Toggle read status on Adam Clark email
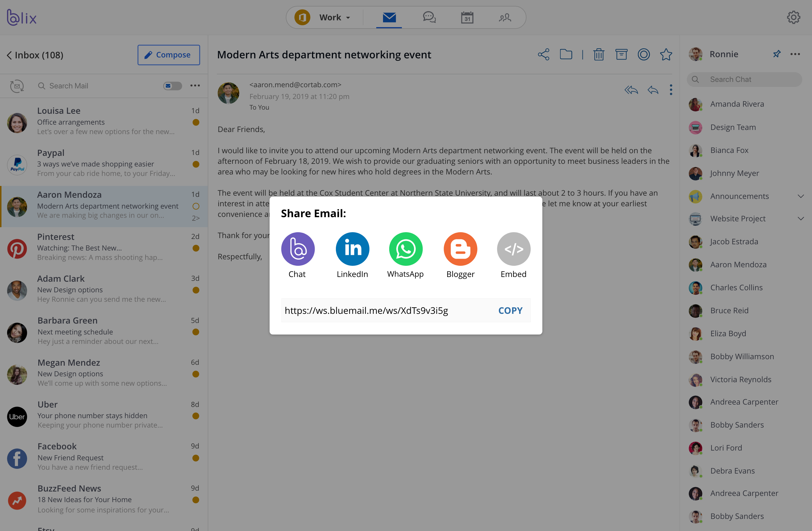Viewport: 812px width, 531px height. click(196, 290)
